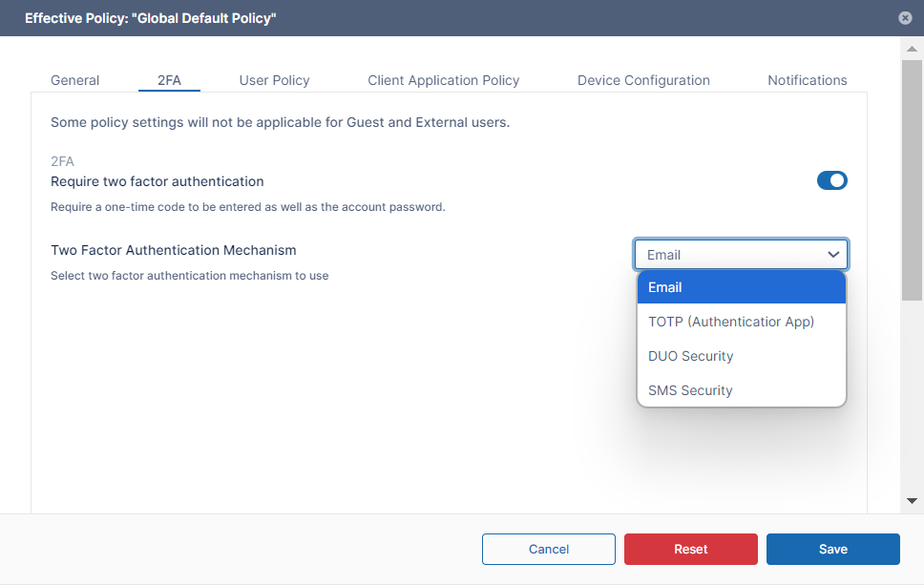
Task: Click the Cancel button
Action: pos(548,549)
